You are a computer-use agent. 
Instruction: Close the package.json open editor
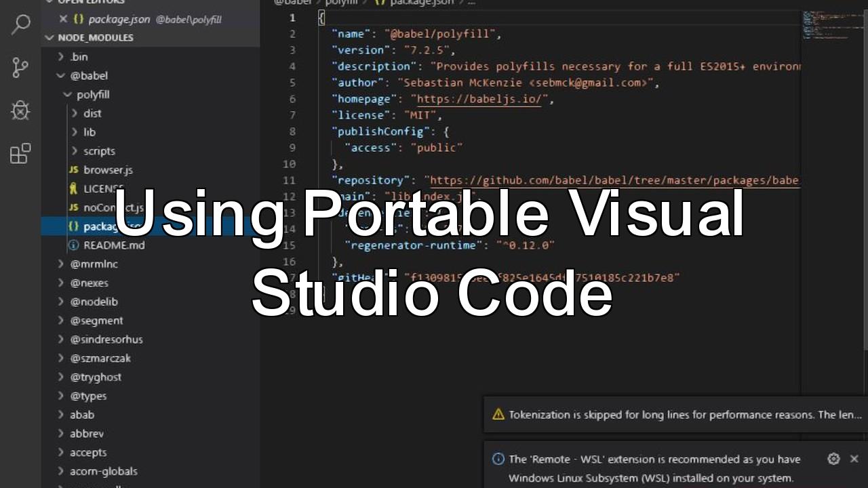(63, 20)
